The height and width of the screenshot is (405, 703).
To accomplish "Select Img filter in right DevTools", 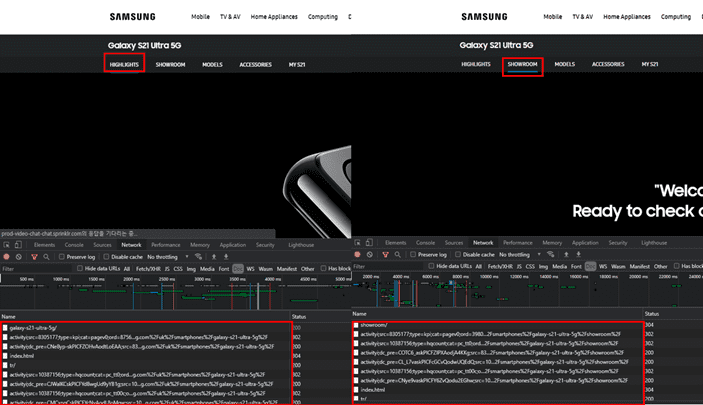I will 543,266.
